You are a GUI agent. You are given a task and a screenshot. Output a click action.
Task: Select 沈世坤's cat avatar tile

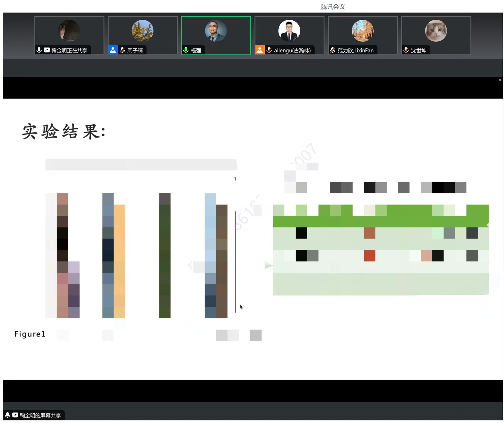click(436, 31)
